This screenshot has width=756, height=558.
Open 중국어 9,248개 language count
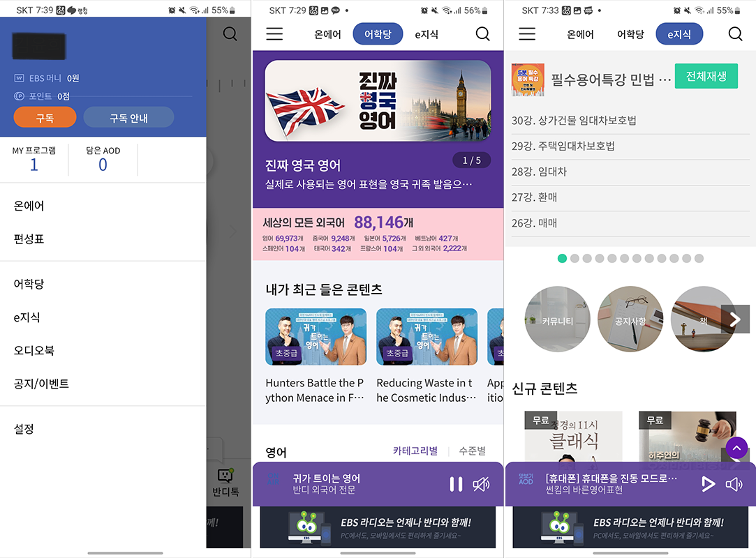[x=334, y=238]
